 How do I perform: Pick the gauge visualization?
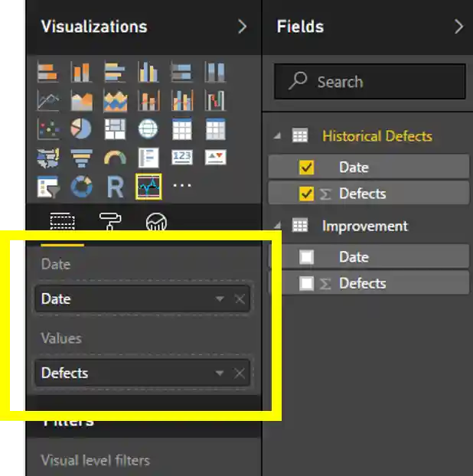tap(115, 158)
